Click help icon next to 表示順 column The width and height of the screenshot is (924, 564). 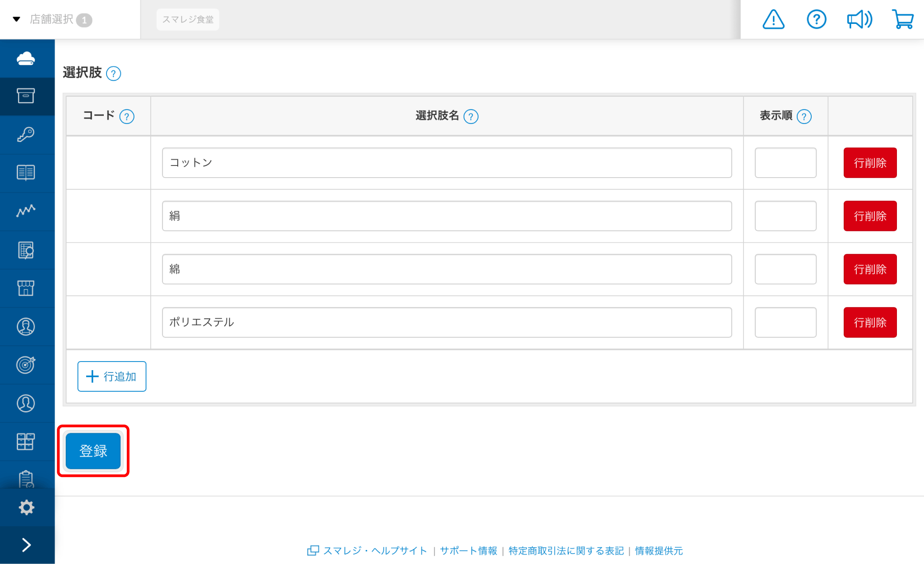tap(804, 117)
